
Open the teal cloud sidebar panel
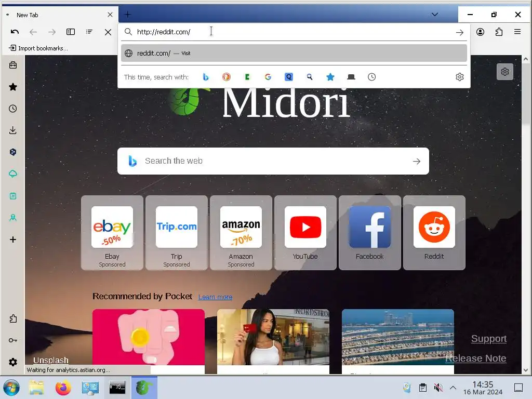point(13,174)
